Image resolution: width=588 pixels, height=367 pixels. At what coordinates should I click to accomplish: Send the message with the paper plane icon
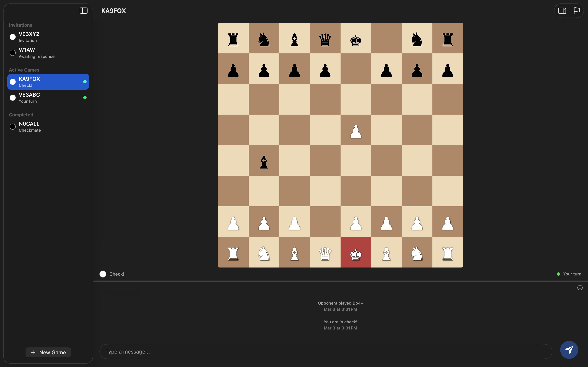(569, 350)
